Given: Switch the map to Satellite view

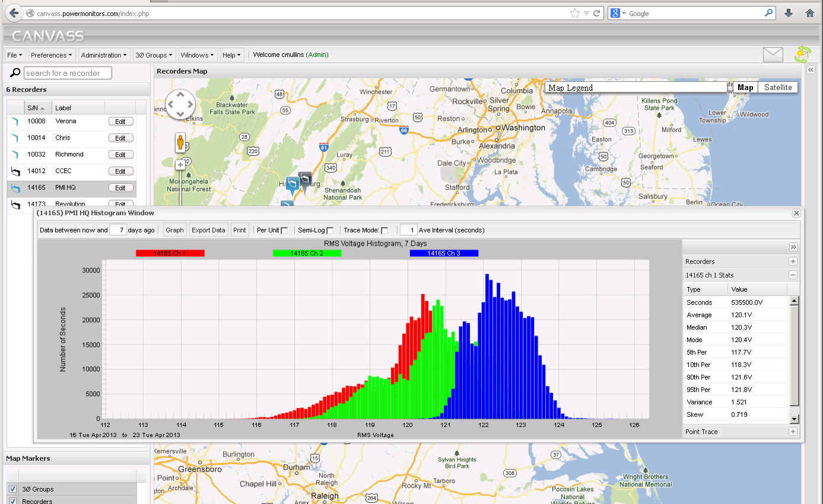Looking at the screenshot, I should click(x=777, y=87).
